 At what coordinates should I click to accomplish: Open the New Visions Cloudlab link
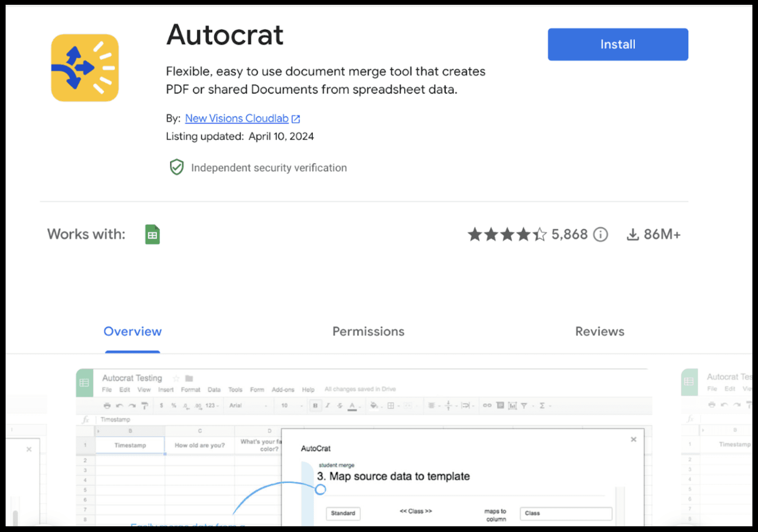click(x=236, y=118)
